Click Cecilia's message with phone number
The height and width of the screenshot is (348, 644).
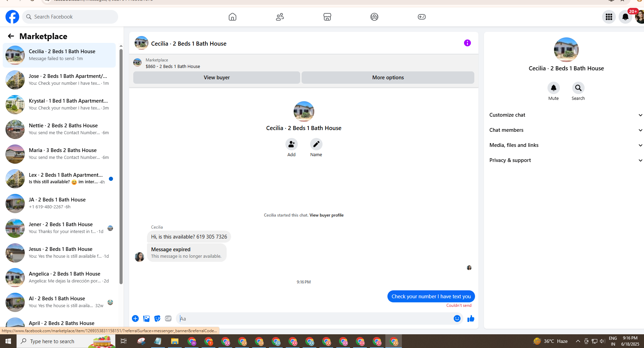click(x=189, y=237)
